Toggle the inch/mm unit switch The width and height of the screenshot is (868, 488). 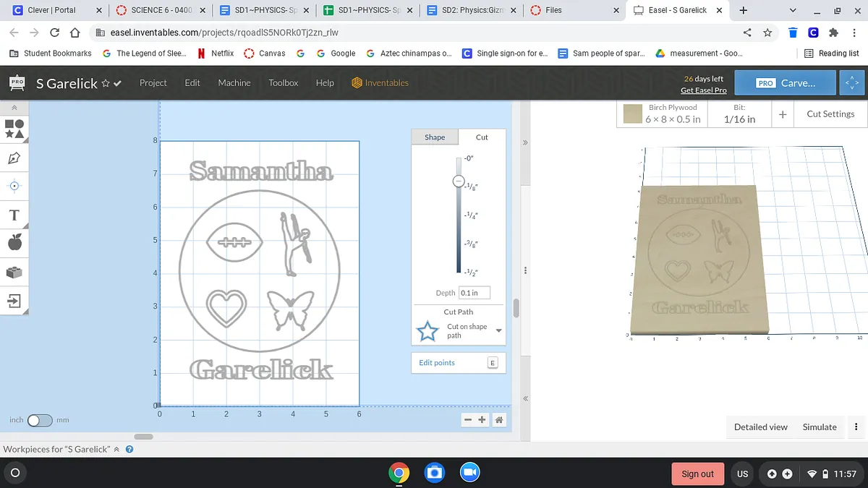[x=40, y=420]
